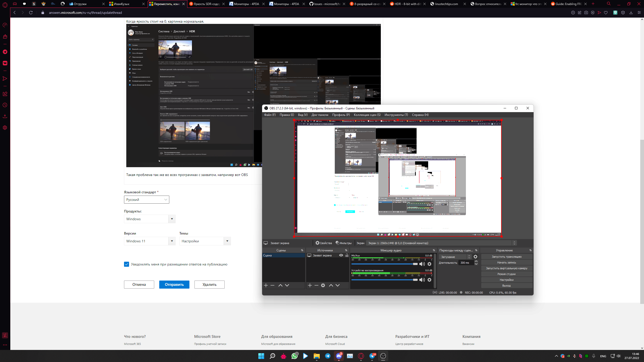Open Файл menu in OBS

tap(270, 115)
